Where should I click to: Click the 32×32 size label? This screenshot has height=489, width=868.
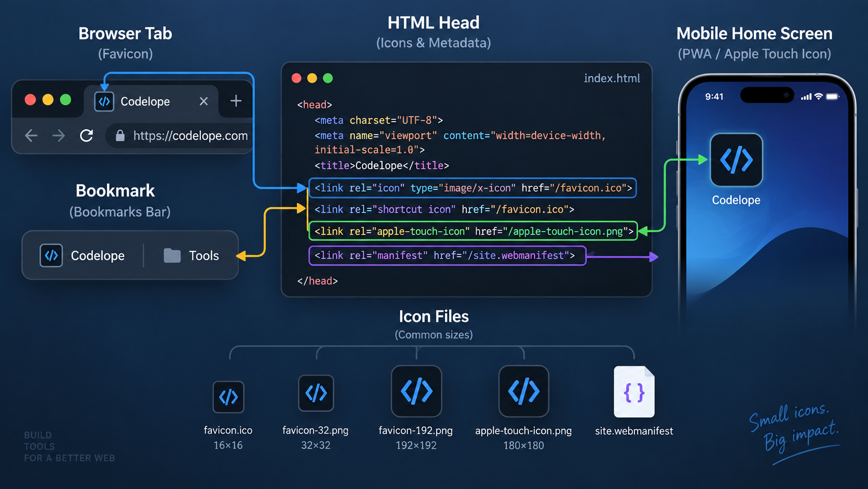(316, 445)
